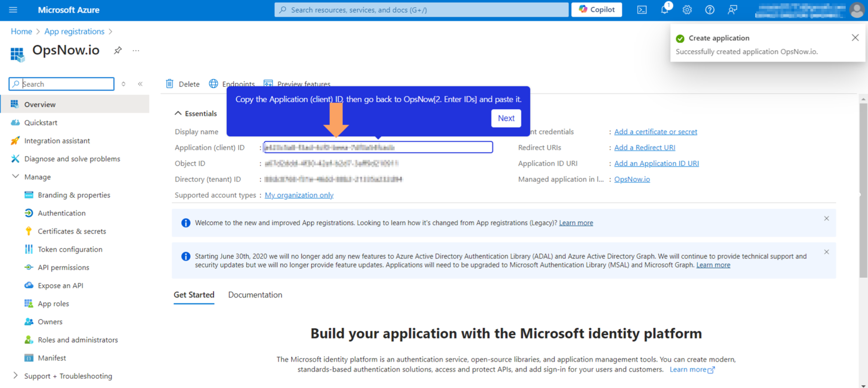Open the notifications bell

point(665,10)
